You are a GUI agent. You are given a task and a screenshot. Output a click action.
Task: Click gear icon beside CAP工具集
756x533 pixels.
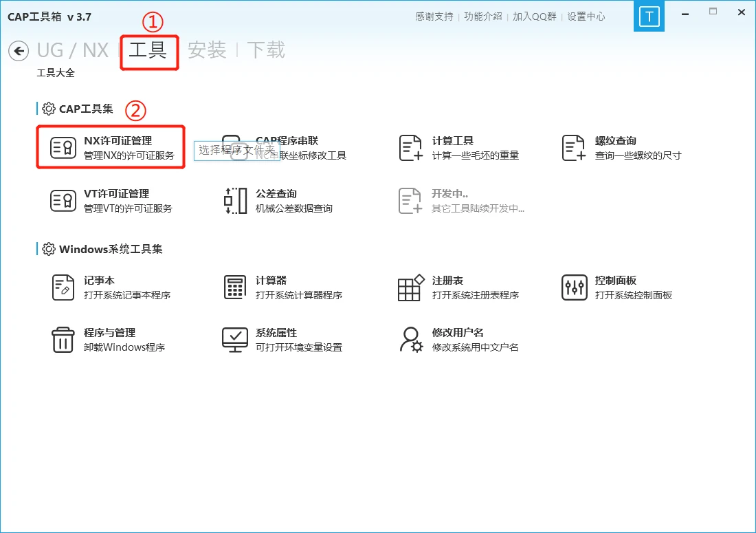[x=49, y=109]
